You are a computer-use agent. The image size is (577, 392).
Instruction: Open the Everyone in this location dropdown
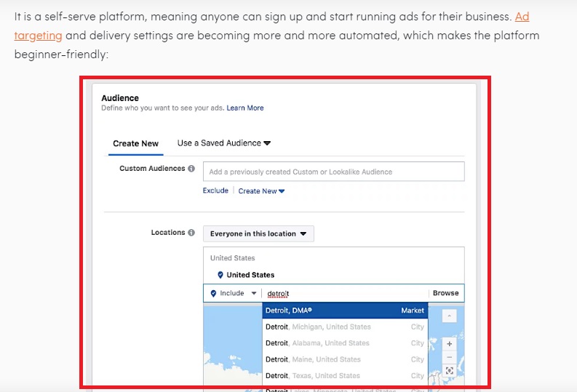[258, 233]
